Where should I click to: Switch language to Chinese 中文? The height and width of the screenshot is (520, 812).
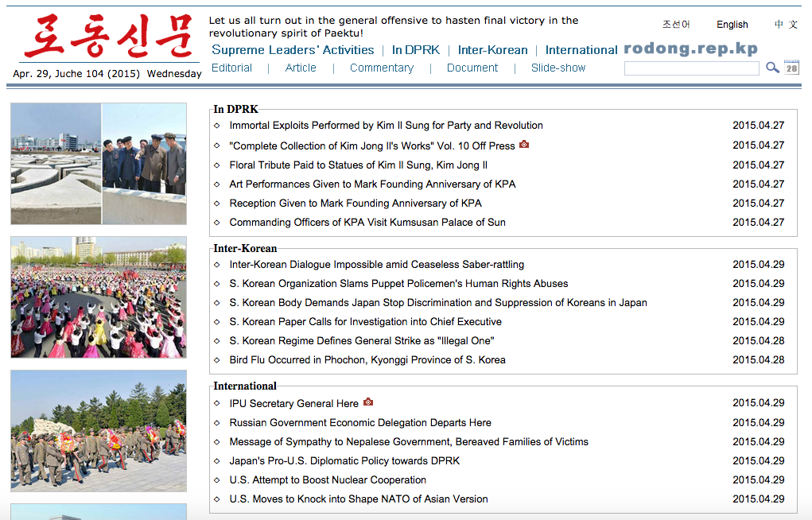[x=786, y=25]
